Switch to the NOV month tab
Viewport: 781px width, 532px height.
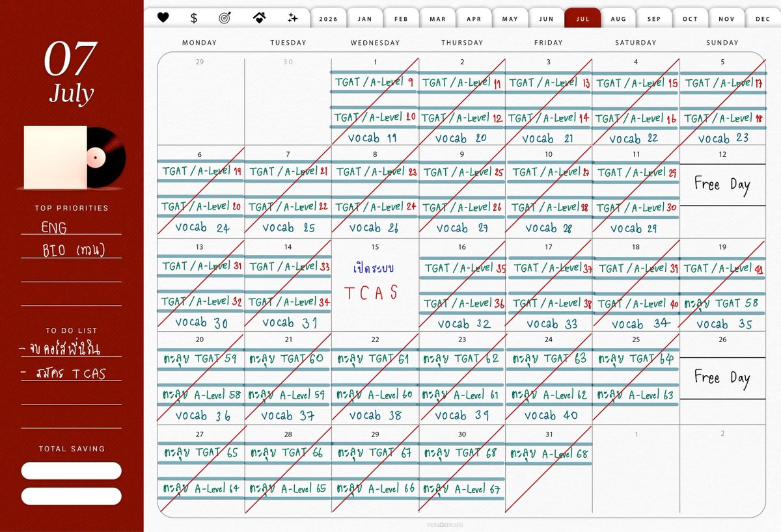pos(727,19)
